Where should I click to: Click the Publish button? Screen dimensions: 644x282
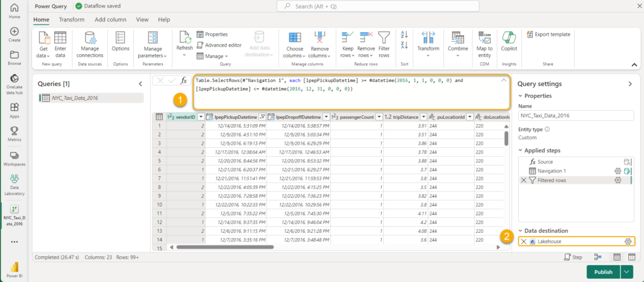602,271
